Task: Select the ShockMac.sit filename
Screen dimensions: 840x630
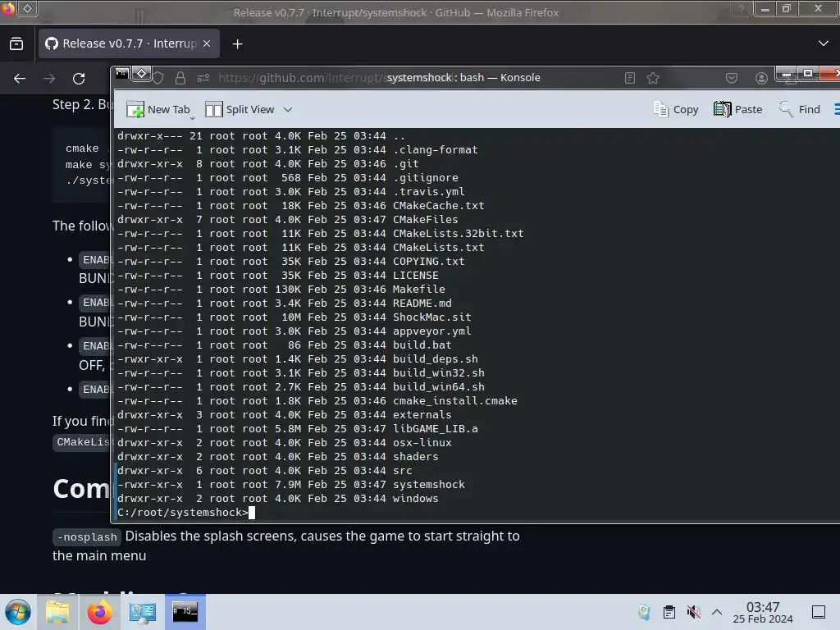Action: click(x=431, y=317)
